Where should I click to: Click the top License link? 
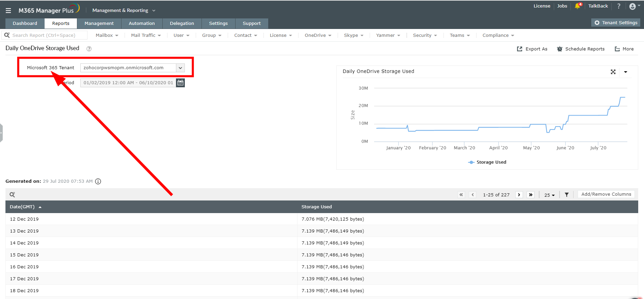[542, 6]
